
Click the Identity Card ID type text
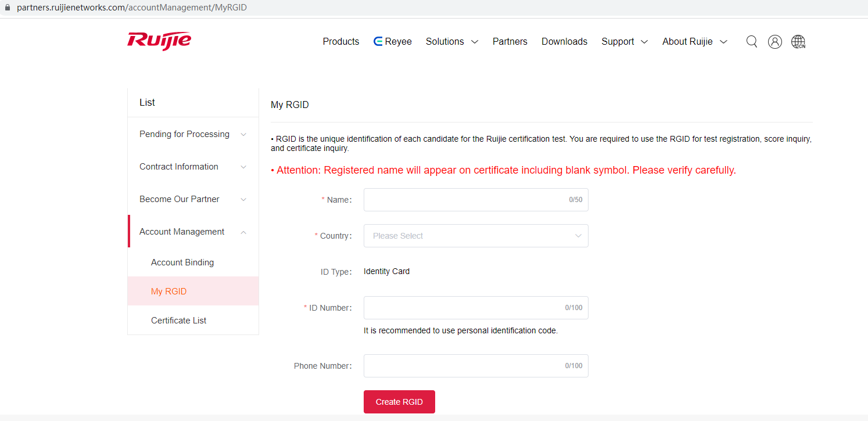[x=386, y=271]
